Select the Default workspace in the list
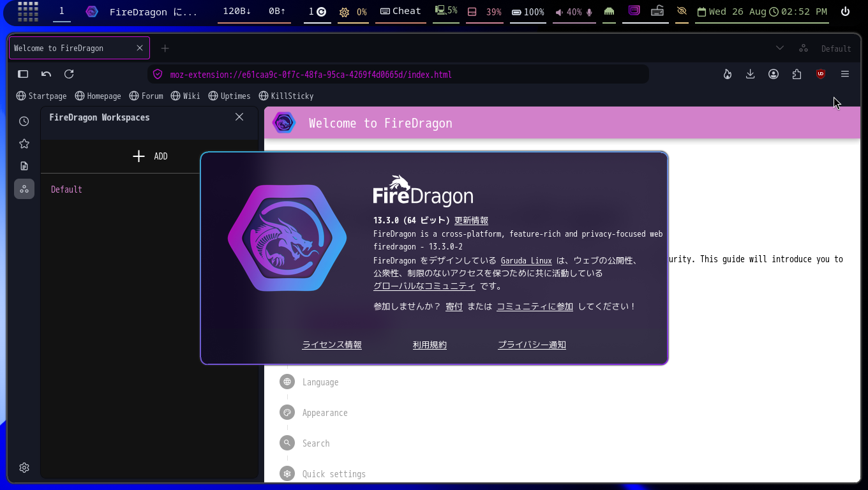The width and height of the screenshot is (868, 490). point(66,189)
